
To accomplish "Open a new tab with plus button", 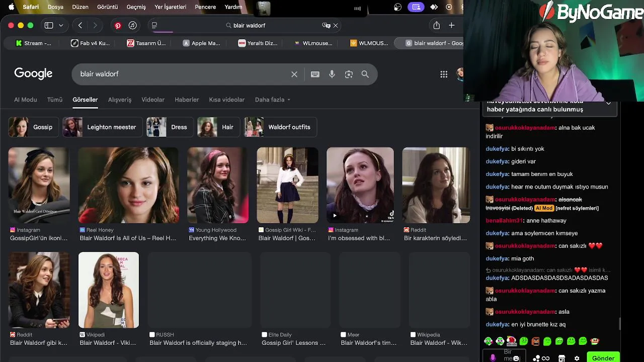I will coord(451,25).
